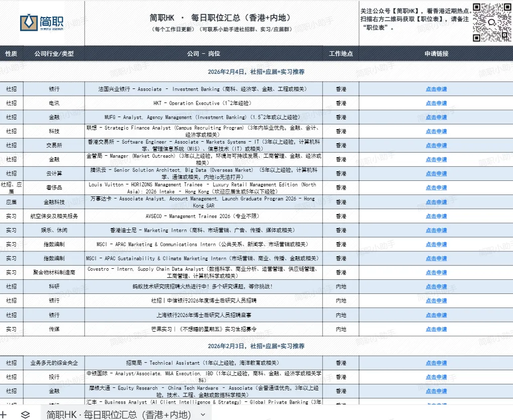Select the HKT Operation Executive job cell
Viewport: 513px width, 420px height.
[x=204, y=103]
